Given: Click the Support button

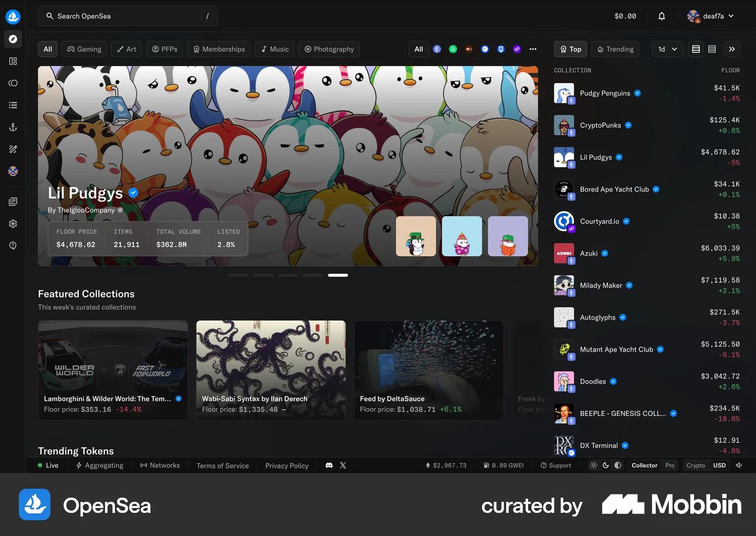Looking at the screenshot, I should click(x=556, y=466).
